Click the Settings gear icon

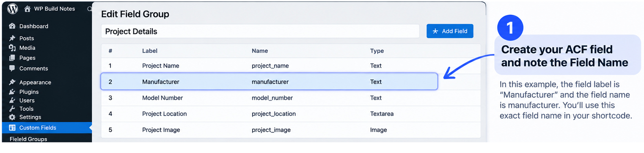12,117
